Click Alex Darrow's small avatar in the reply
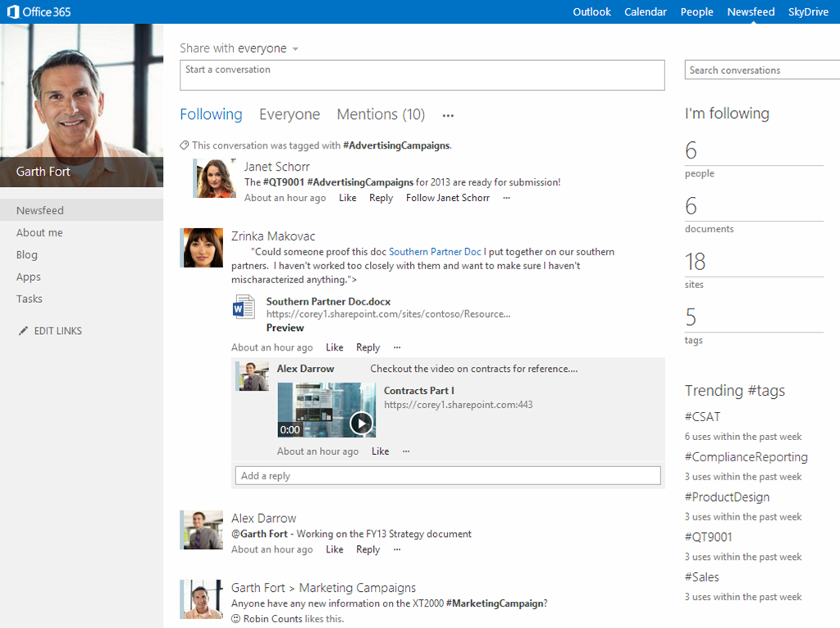Viewport: 840px width, 628px height. 253,376
